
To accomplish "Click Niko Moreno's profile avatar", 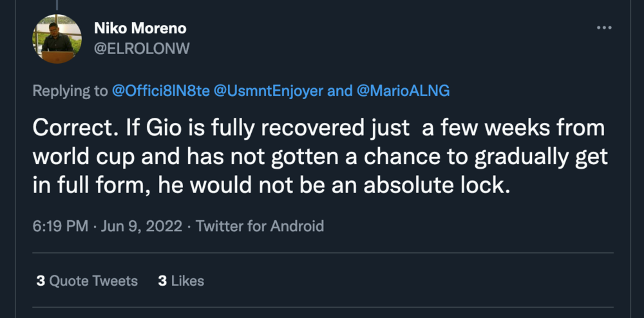I will point(57,39).
